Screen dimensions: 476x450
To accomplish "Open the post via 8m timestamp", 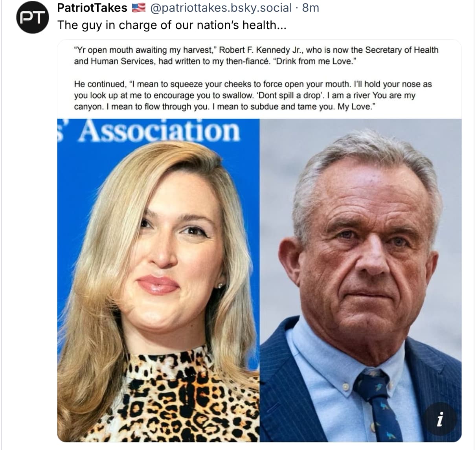I will (311, 7).
